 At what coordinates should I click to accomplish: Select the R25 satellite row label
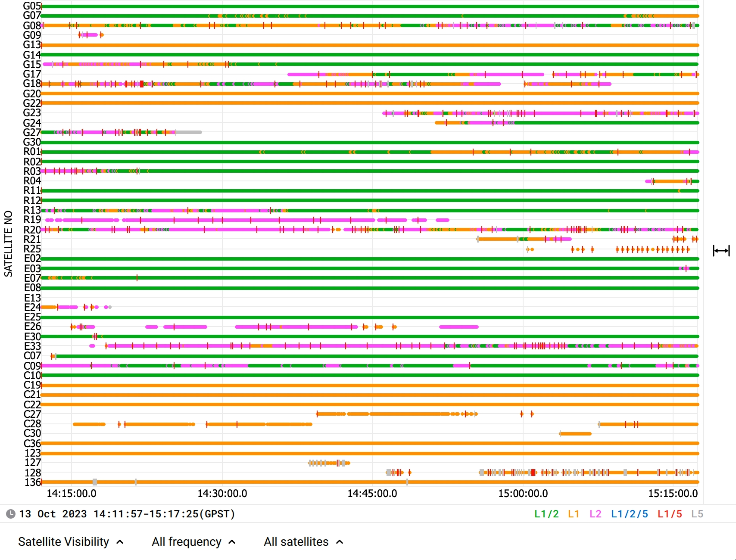point(32,249)
